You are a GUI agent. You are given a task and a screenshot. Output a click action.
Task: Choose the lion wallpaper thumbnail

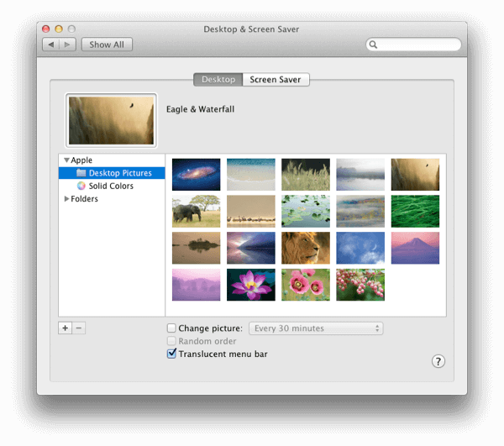tap(306, 248)
